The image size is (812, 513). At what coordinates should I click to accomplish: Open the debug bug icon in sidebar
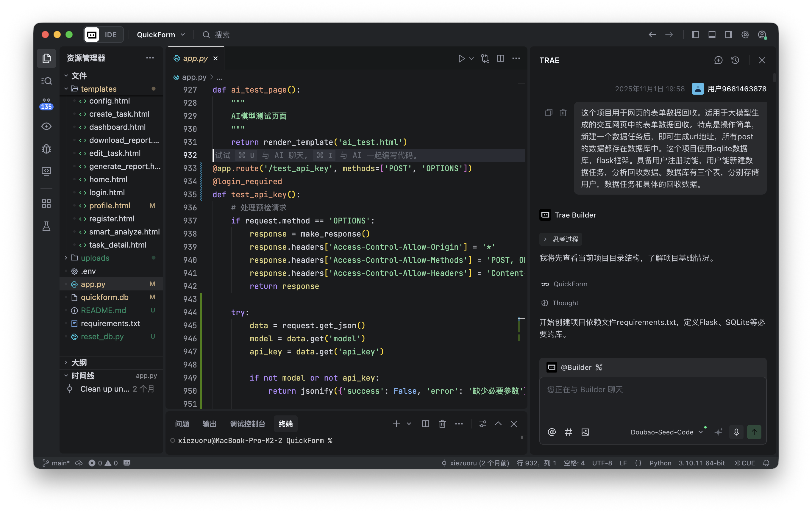[x=46, y=149]
